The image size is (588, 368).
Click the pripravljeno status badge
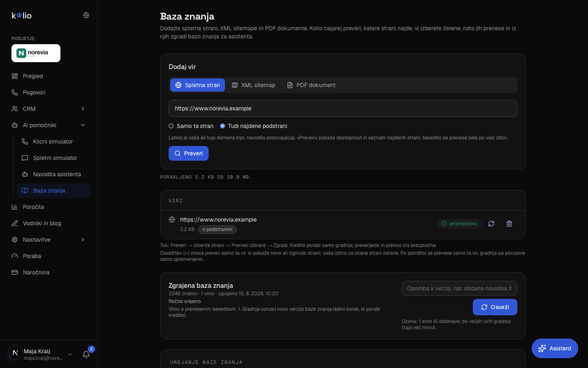(459, 224)
